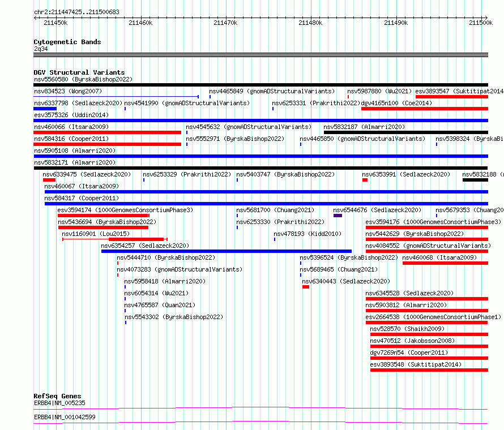Click the nsv4765587 (Quan2021) label
This screenshot has height=430, width=504.
coord(160,305)
